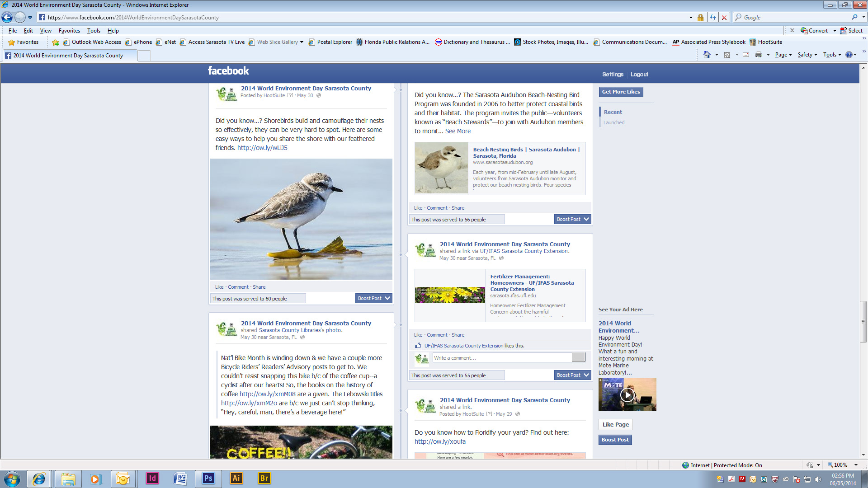Play the Mote video ad thumbnail
Image resolution: width=868 pixels, height=488 pixels.
(x=627, y=395)
